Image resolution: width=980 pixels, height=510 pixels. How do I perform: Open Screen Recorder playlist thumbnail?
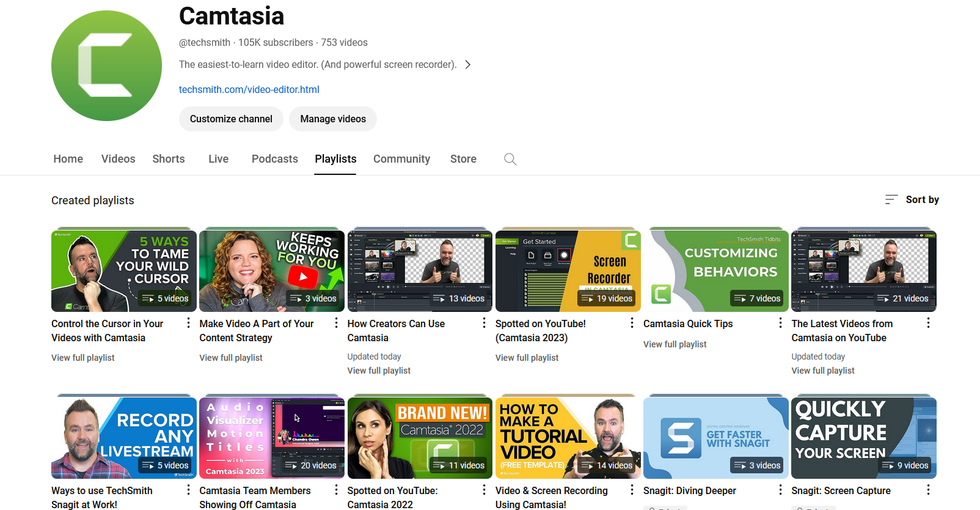point(568,271)
